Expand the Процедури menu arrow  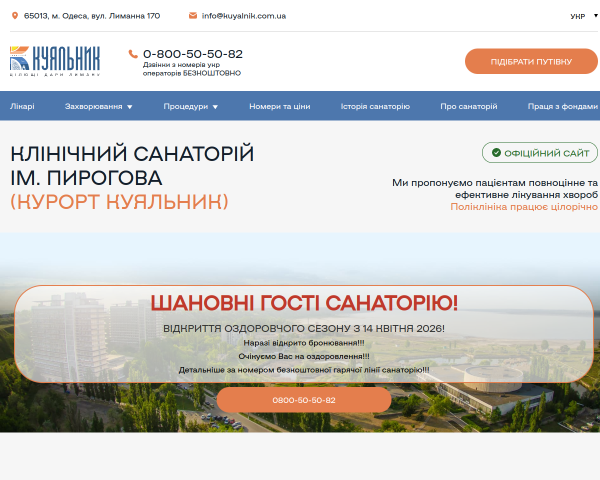(215, 107)
